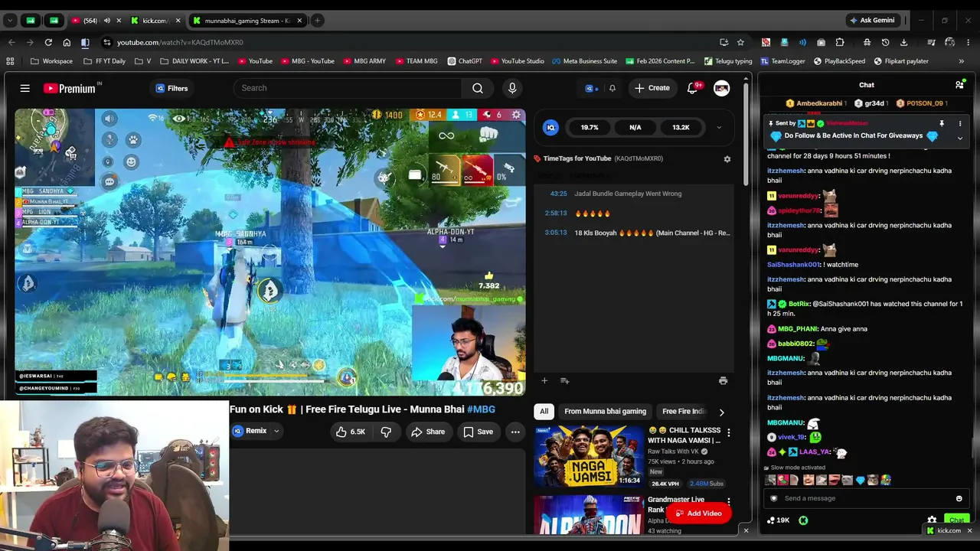Click the green Kick logo beside 19K
The image size is (980, 551).
[803, 520]
